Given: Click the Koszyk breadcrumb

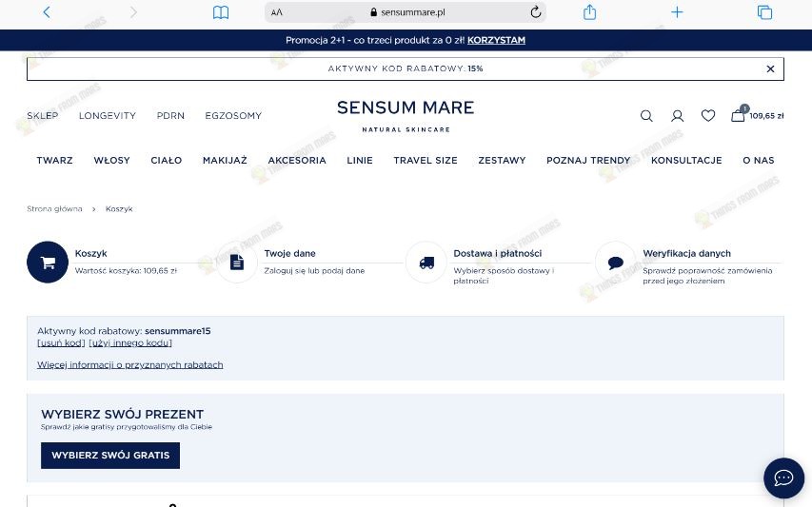Looking at the screenshot, I should pos(119,209).
